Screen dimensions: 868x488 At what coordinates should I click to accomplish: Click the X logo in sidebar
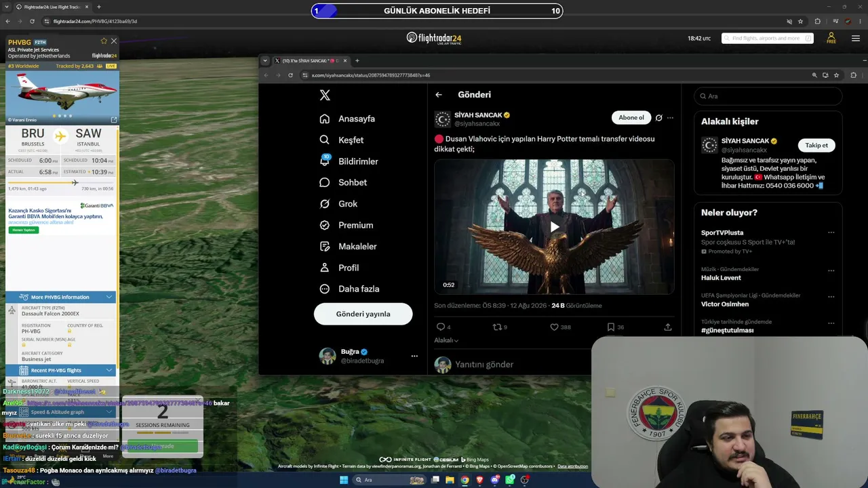click(x=325, y=96)
